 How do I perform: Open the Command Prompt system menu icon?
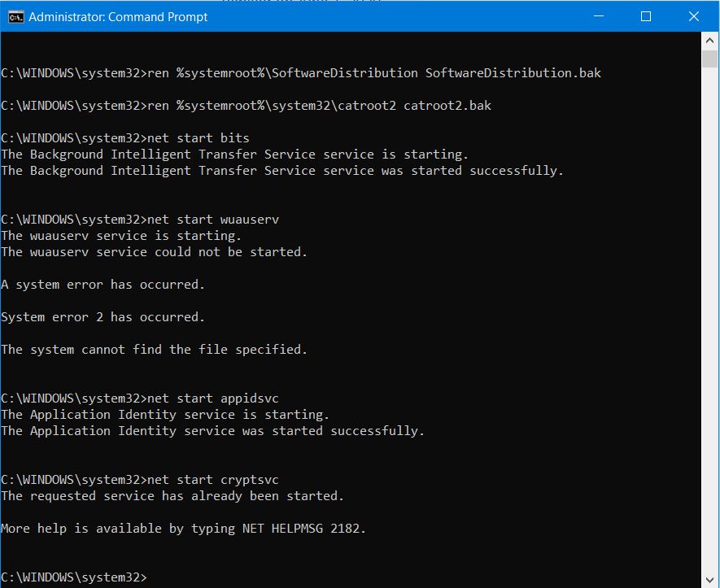(15, 17)
